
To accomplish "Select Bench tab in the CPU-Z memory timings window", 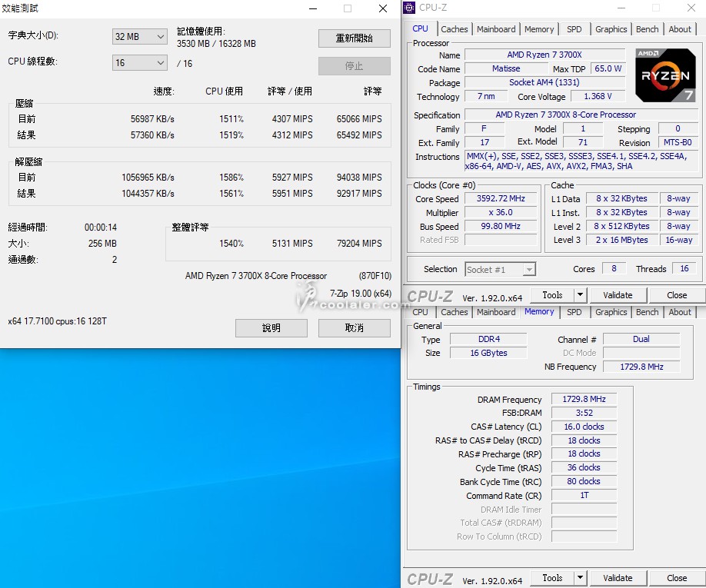I will pyautogui.click(x=647, y=312).
